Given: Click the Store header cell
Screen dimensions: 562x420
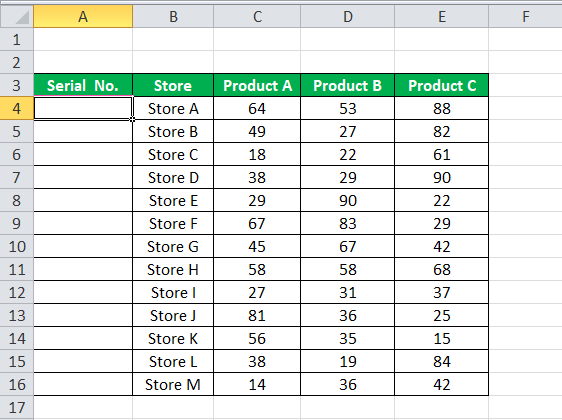Looking at the screenshot, I should [x=173, y=85].
